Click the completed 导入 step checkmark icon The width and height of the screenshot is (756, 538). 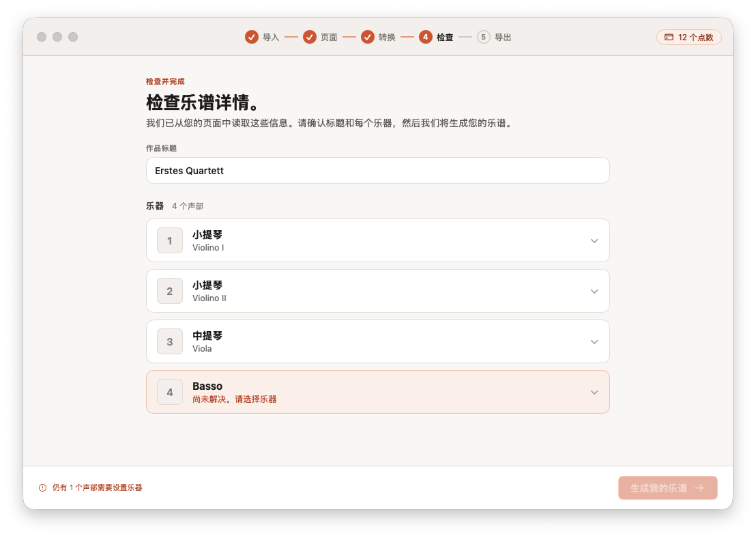pyautogui.click(x=252, y=37)
